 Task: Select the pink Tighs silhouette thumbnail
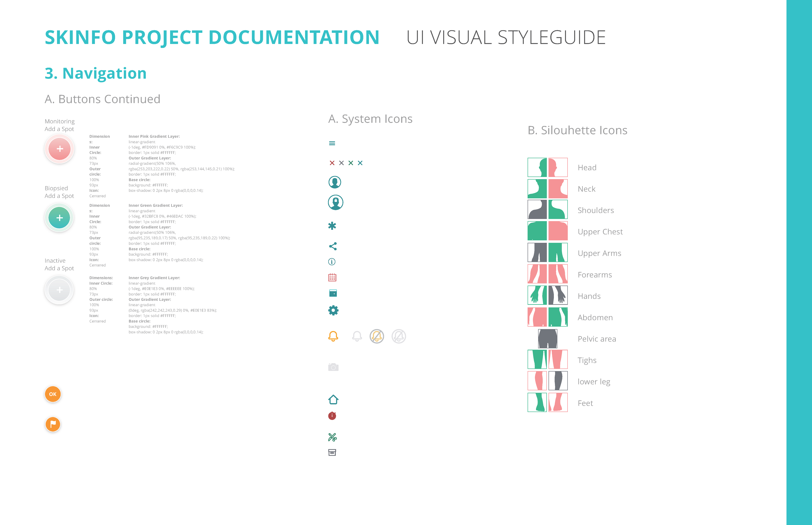pos(558,359)
